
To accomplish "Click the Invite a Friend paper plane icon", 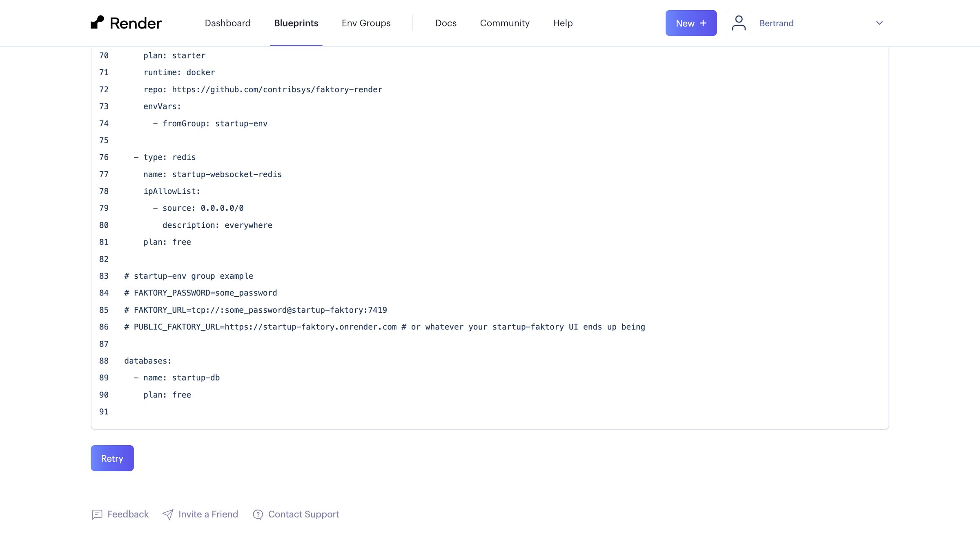I will pos(168,514).
